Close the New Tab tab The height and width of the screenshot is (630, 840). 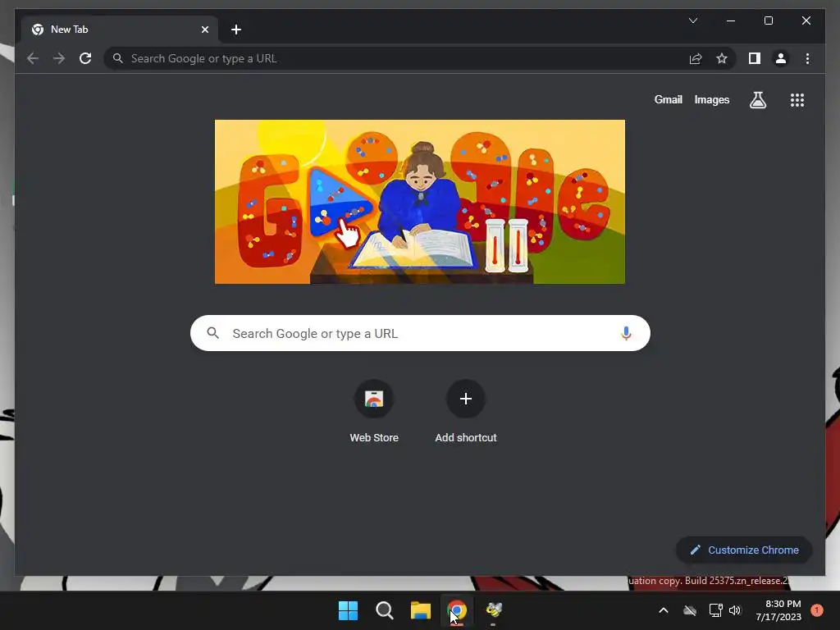click(204, 30)
